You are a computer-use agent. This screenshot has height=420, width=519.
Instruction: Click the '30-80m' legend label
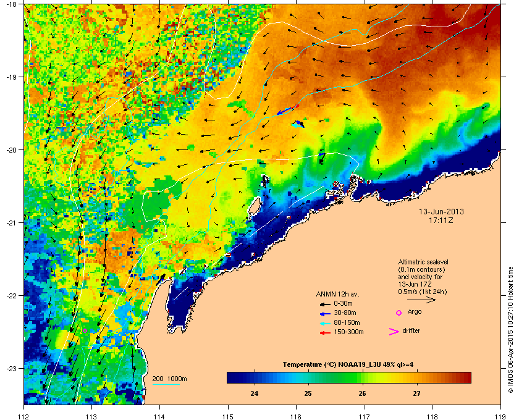pos(345,313)
